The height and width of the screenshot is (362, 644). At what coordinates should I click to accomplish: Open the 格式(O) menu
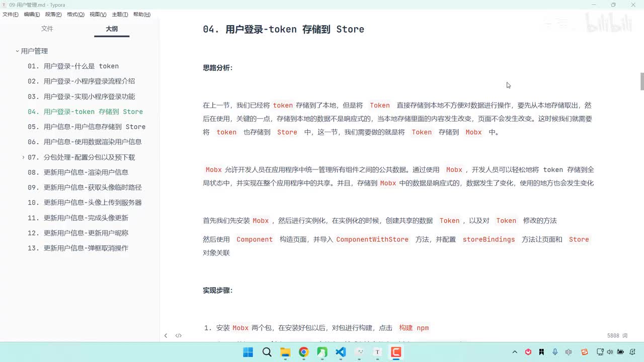click(76, 15)
